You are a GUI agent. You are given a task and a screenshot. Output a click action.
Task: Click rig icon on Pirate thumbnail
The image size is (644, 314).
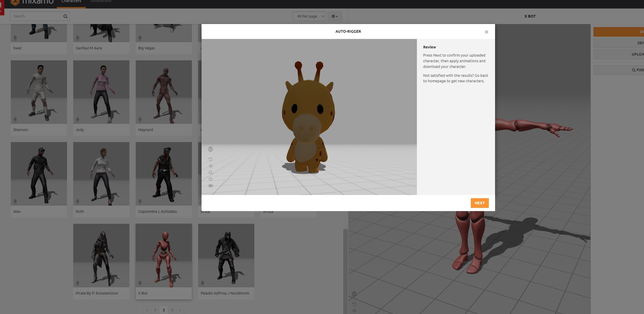(78, 283)
